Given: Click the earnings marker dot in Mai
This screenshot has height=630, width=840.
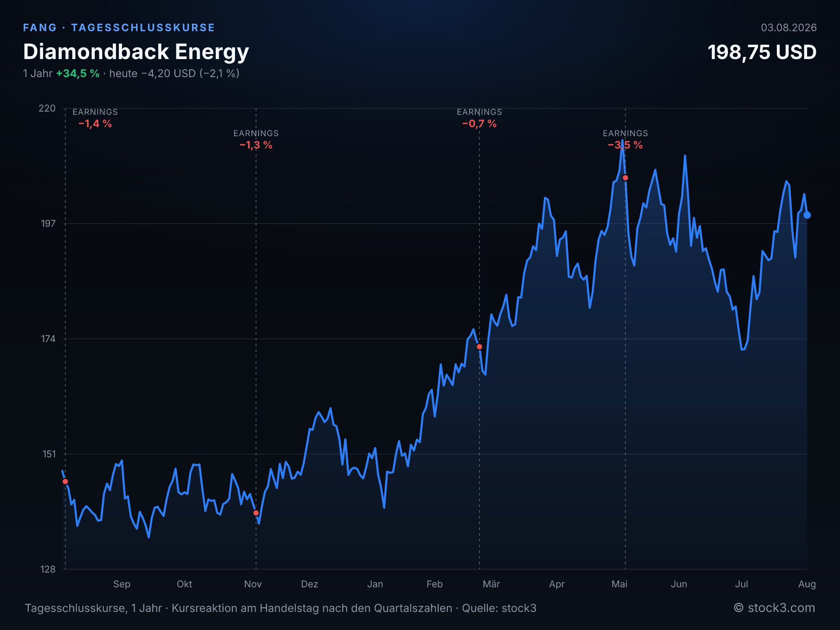Looking at the screenshot, I should pos(625,178).
